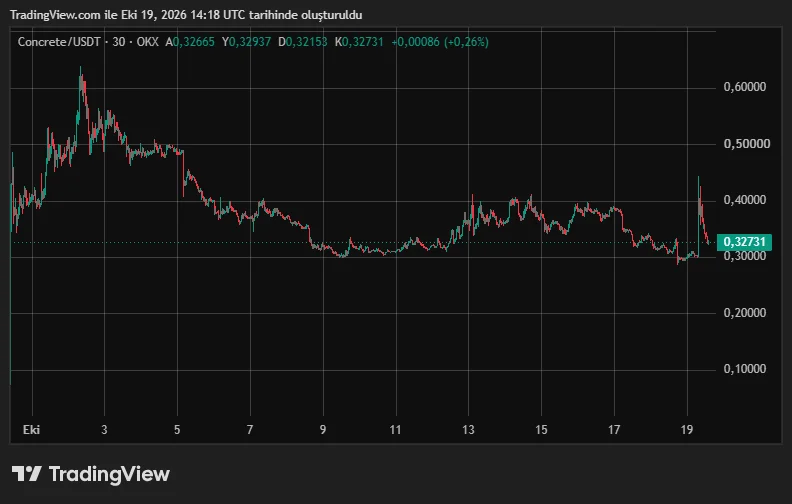Viewport: 792px width, 504px height.
Task: Click the 30 interval label
Action: (x=119, y=42)
